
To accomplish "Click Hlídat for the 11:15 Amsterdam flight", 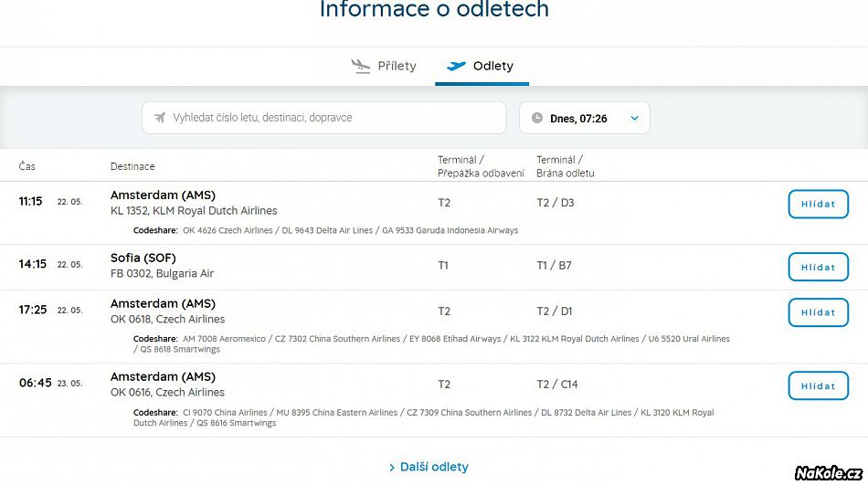I will [818, 204].
